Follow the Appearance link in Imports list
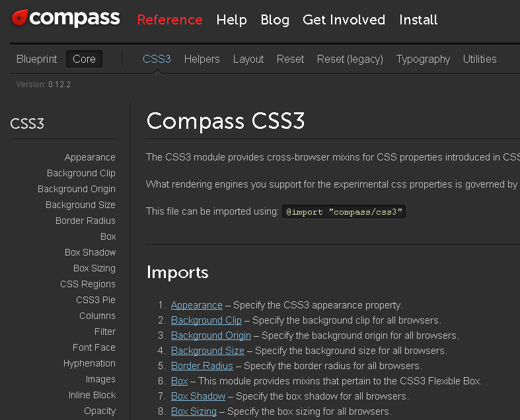This screenshot has height=420, width=520. point(197,305)
